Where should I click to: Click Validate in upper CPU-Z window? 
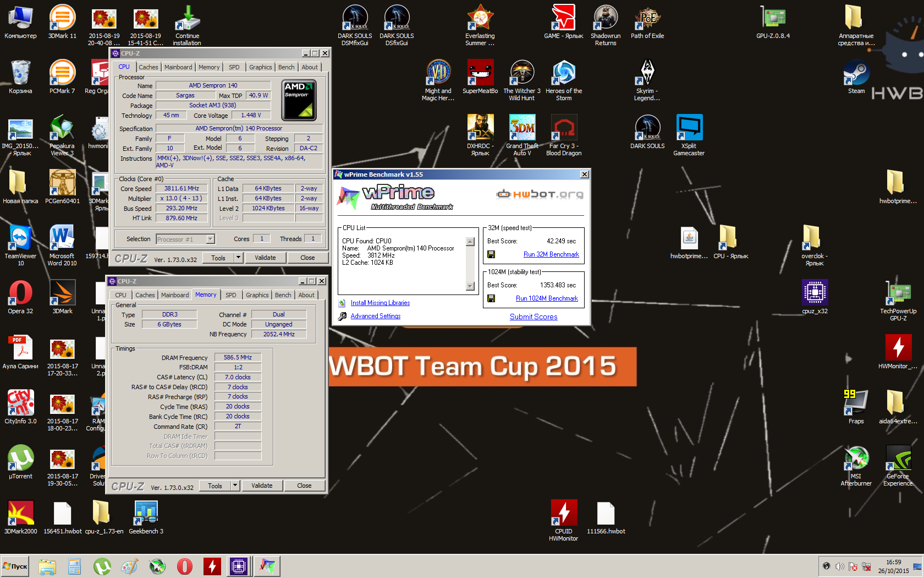tap(265, 258)
